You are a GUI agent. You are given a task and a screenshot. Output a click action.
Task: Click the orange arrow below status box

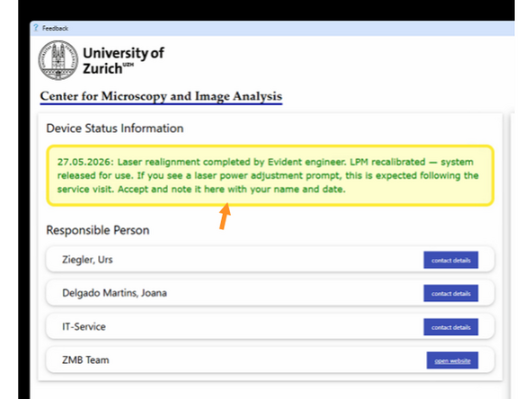pos(225,216)
